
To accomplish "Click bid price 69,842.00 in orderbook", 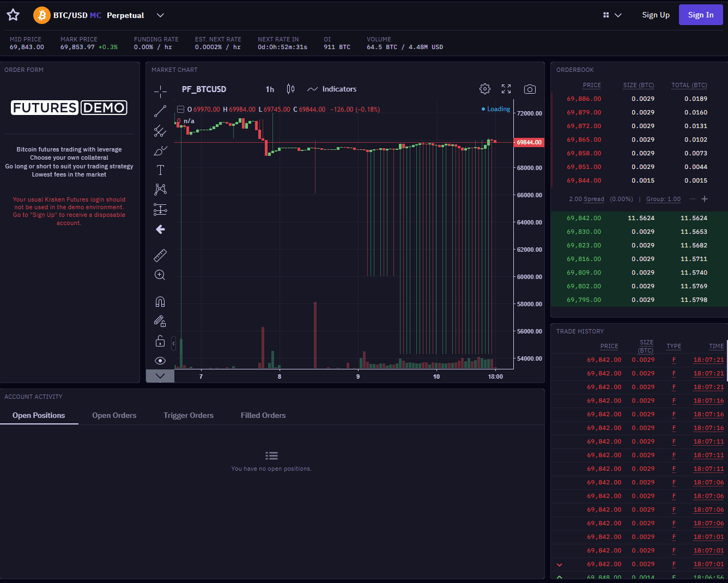I will (x=584, y=218).
